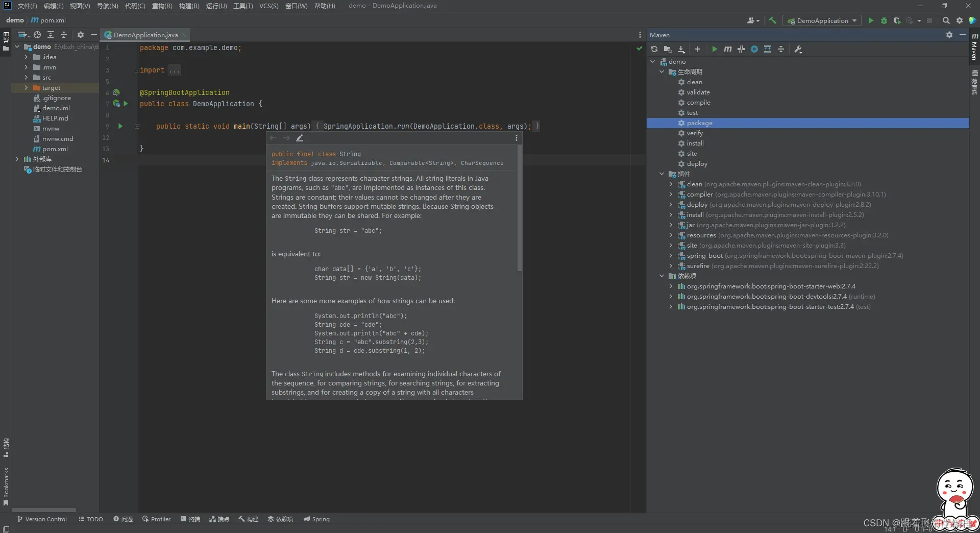This screenshot has width=980, height=533.
Task: Open the DemoApplication run configuration dropdown
Action: click(823, 21)
